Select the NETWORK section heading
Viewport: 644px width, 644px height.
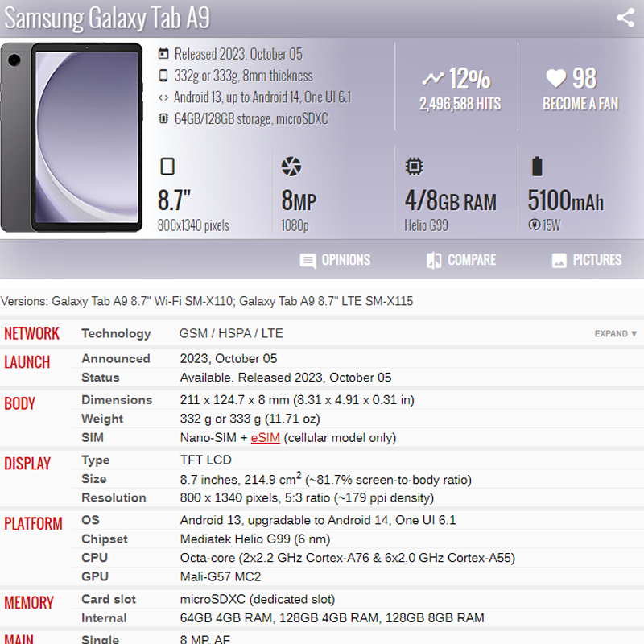[x=31, y=333]
